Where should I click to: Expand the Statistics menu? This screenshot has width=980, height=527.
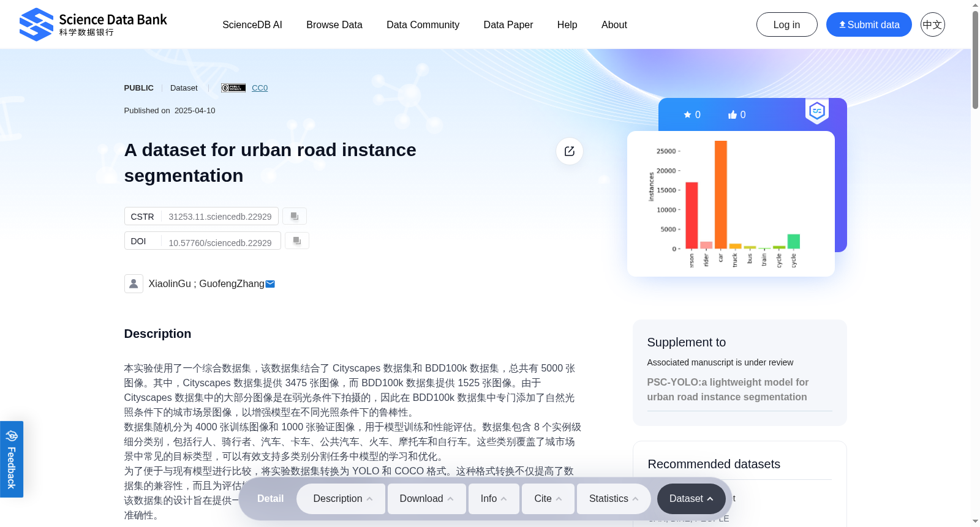614,499
